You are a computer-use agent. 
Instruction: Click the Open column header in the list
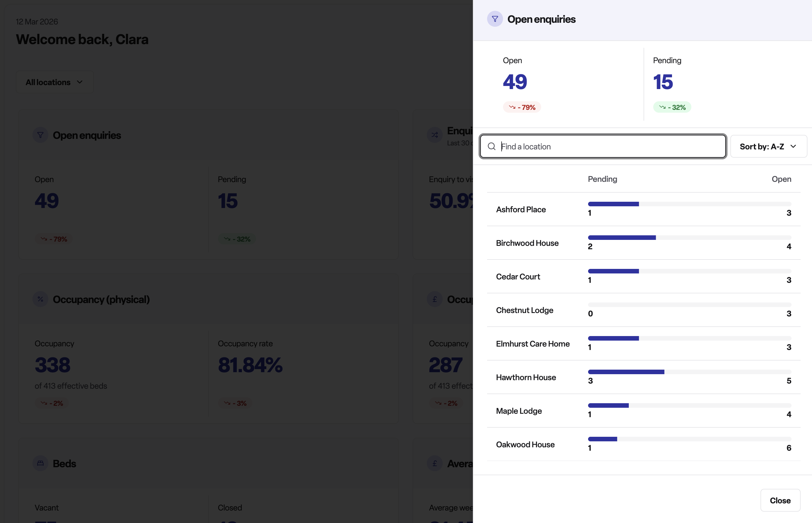[x=782, y=179]
